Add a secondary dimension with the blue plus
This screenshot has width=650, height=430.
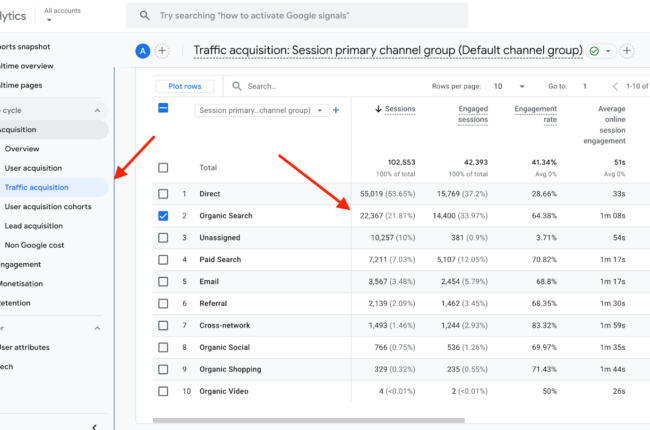point(336,110)
